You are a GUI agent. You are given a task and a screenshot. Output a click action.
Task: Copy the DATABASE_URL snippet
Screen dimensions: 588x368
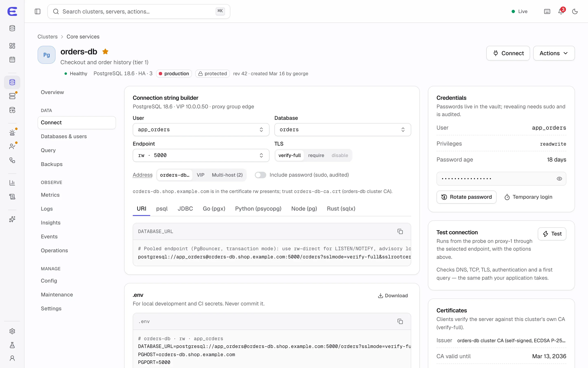[x=400, y=231]
